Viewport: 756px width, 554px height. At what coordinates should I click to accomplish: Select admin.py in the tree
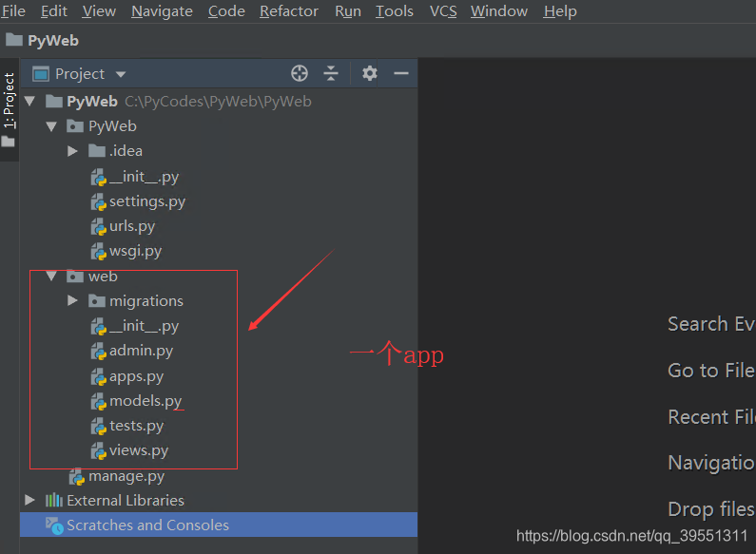coord(141,352)
